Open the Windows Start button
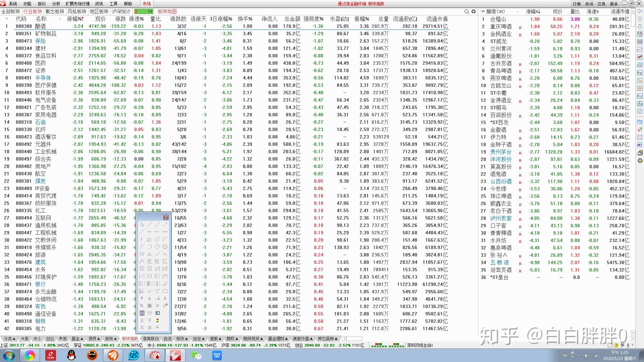 (9, 355)
